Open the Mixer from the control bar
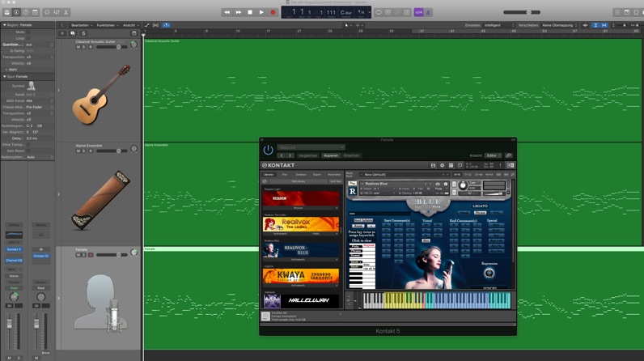The image size is (644, 361). tap(57, 12)
